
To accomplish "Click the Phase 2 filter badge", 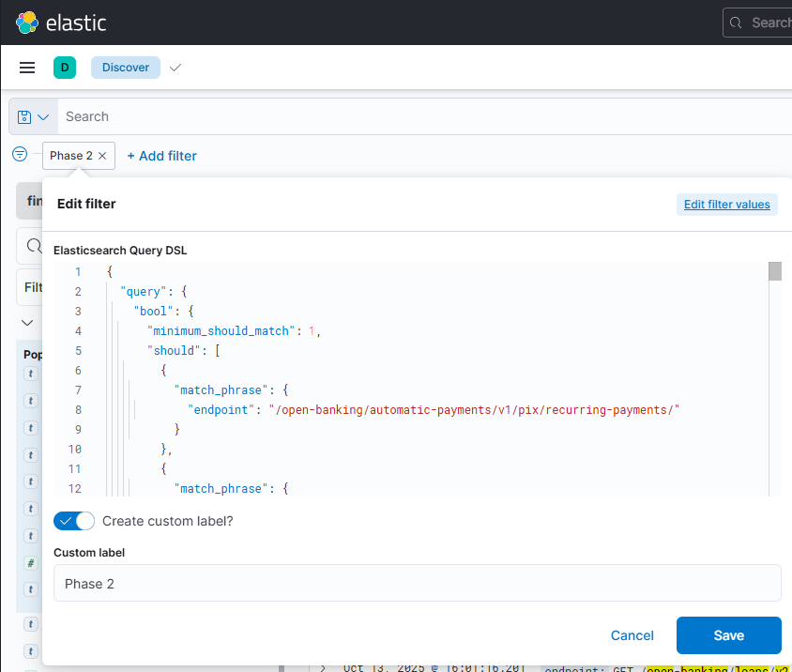I will 70,156.
